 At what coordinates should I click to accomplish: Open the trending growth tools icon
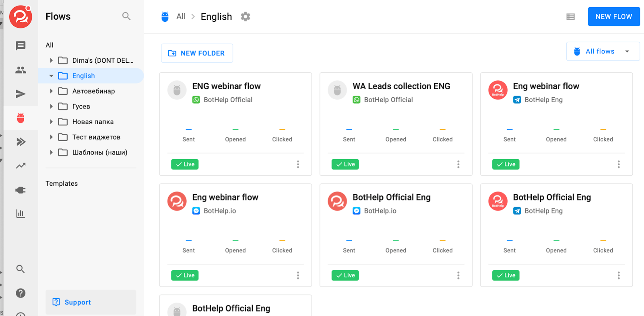(x=21, y=166)
